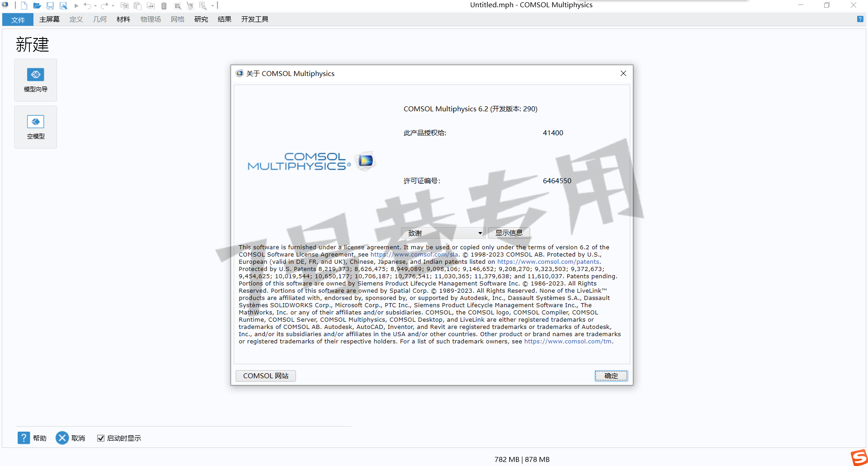Click the COMSOL 网站 button
This screenshot has width=868, height=466.
tap(266, 376)
